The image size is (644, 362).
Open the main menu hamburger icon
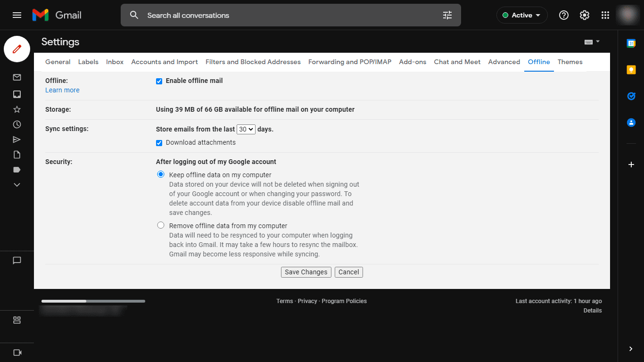click(x=17, y=15)
